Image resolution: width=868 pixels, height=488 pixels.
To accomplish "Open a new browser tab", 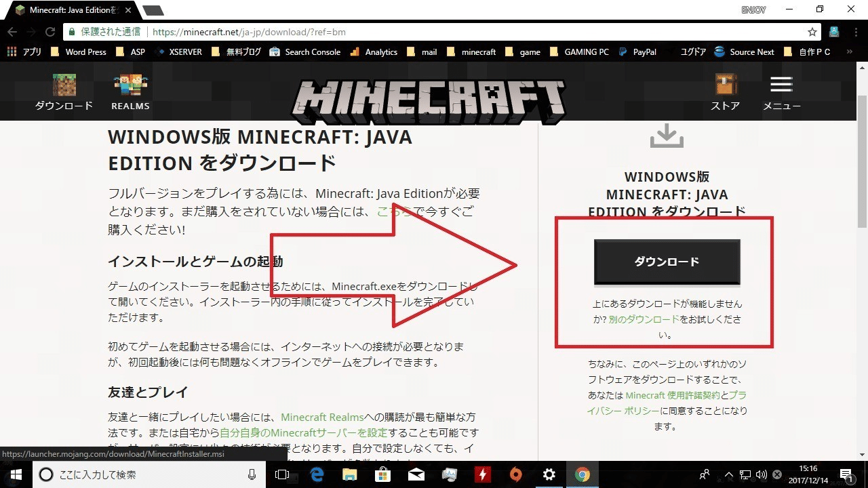I will (153, 10).
